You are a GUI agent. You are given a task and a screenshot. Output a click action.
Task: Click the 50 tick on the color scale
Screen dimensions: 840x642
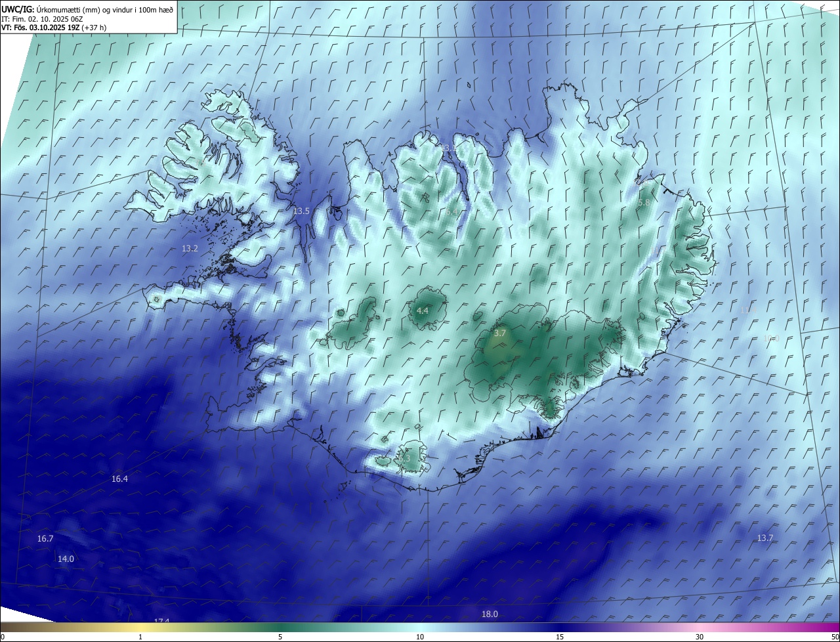coord(835,637)
